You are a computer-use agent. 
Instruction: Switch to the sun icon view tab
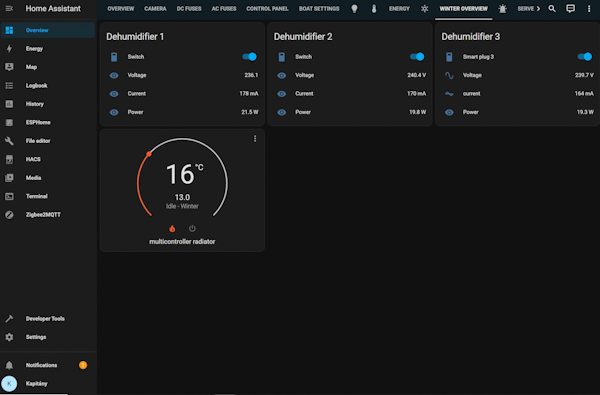[424, 9]
